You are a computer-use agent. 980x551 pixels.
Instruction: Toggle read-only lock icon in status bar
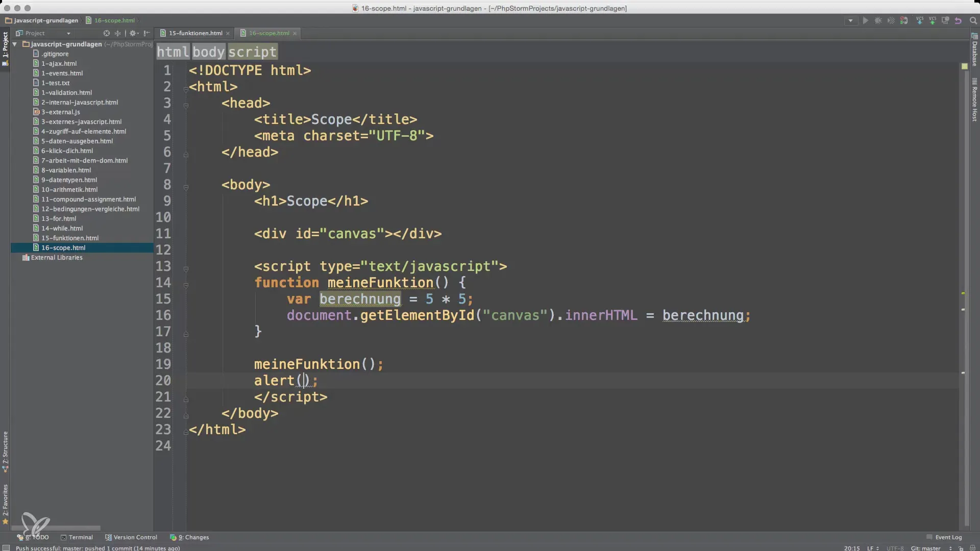961,548
